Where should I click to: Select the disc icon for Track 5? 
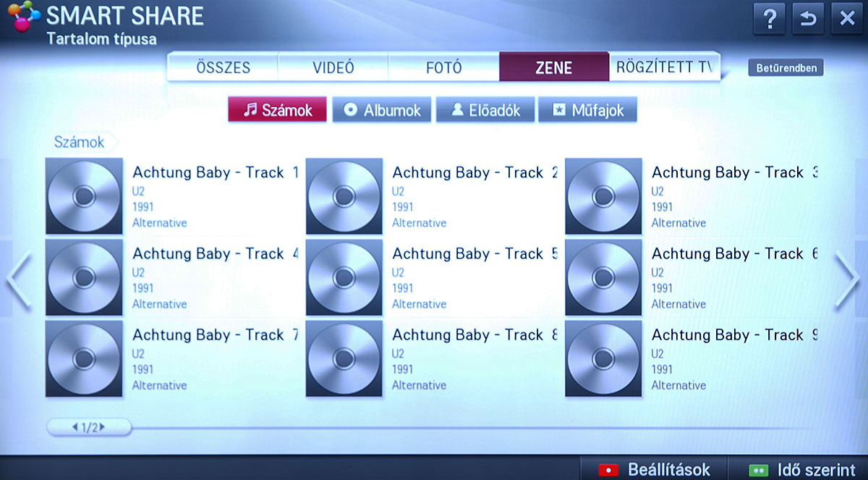click(344, 277)
